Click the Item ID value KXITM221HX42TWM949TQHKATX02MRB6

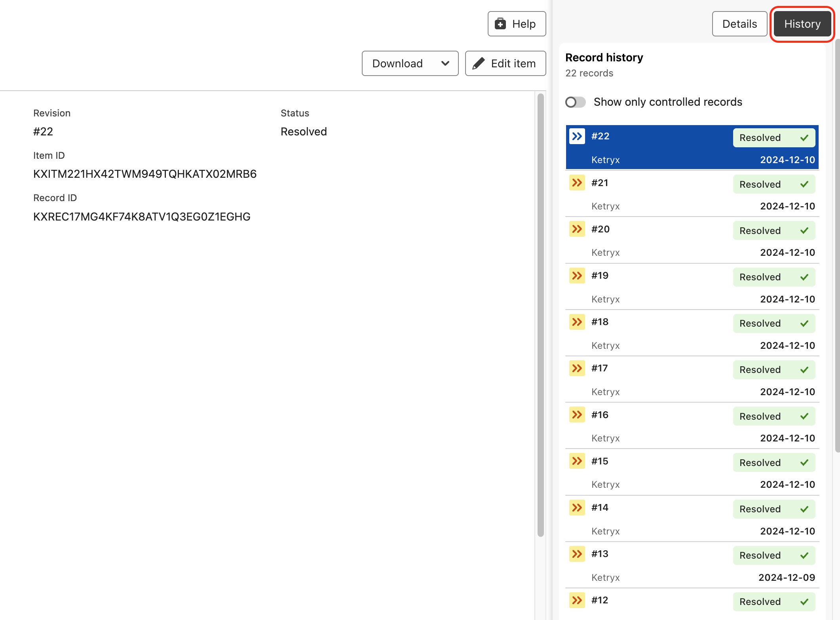click(145, 174)
